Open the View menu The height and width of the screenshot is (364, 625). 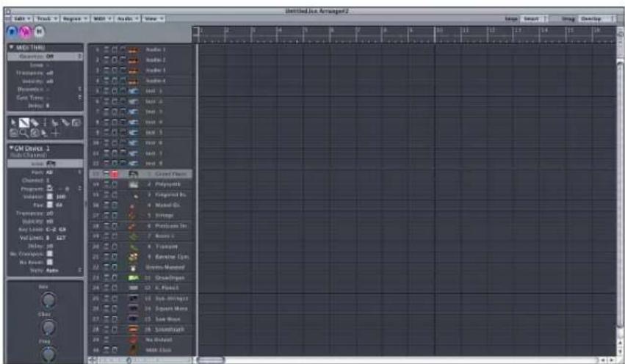(x=153, y=19)
